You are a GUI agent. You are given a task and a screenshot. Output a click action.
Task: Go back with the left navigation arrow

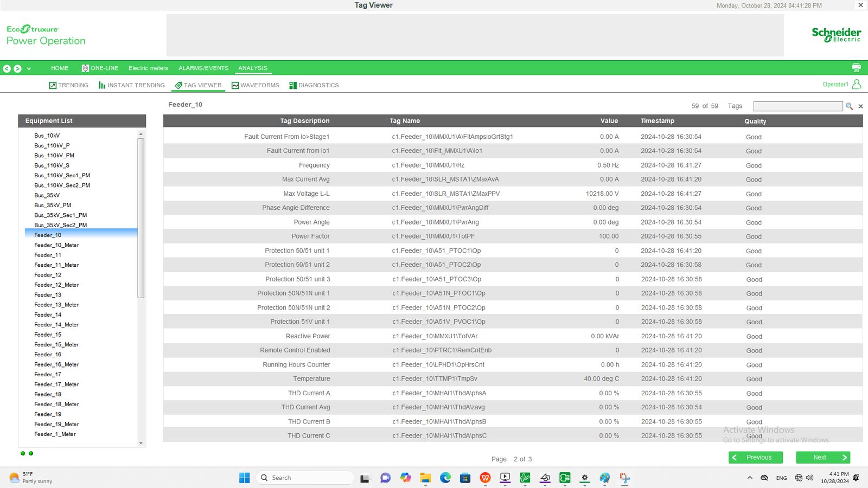[7, 68]
